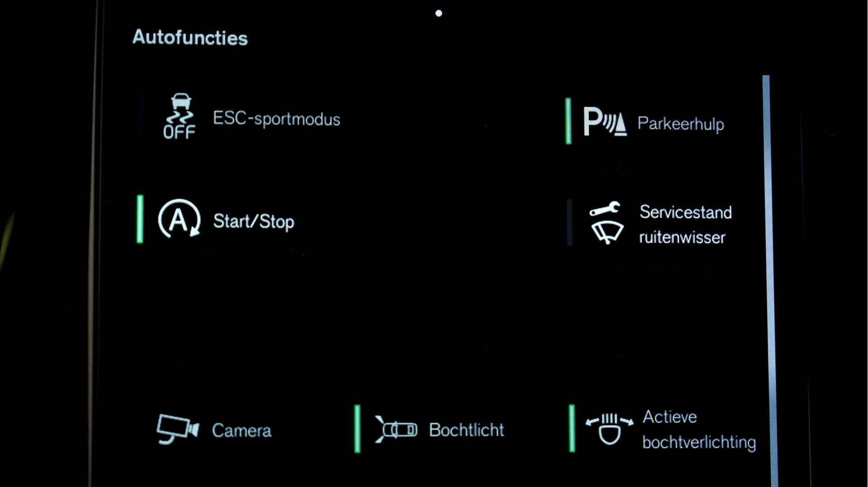Toggle the green Start/Stop indicator bar
The image size is (868, 487).
(x=140, y=219)
